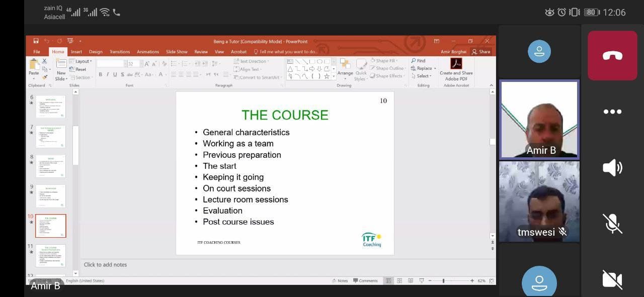
Task: Click the Share button
Action: (481, 52)
